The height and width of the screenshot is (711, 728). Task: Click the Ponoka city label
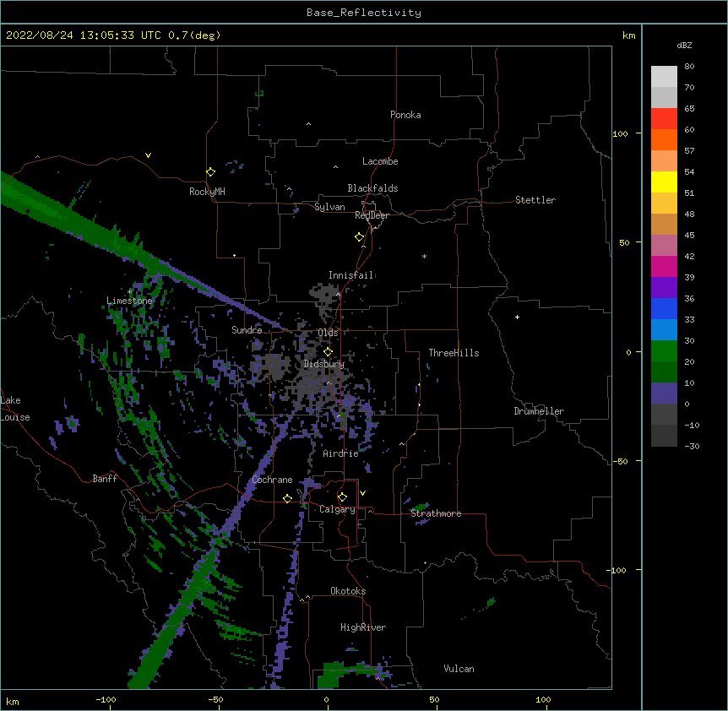point(405,115)
